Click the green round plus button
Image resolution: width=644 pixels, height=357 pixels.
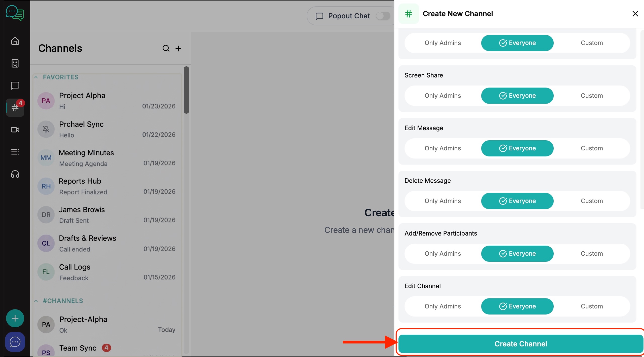pyautogui.click(x=15, y=318)
